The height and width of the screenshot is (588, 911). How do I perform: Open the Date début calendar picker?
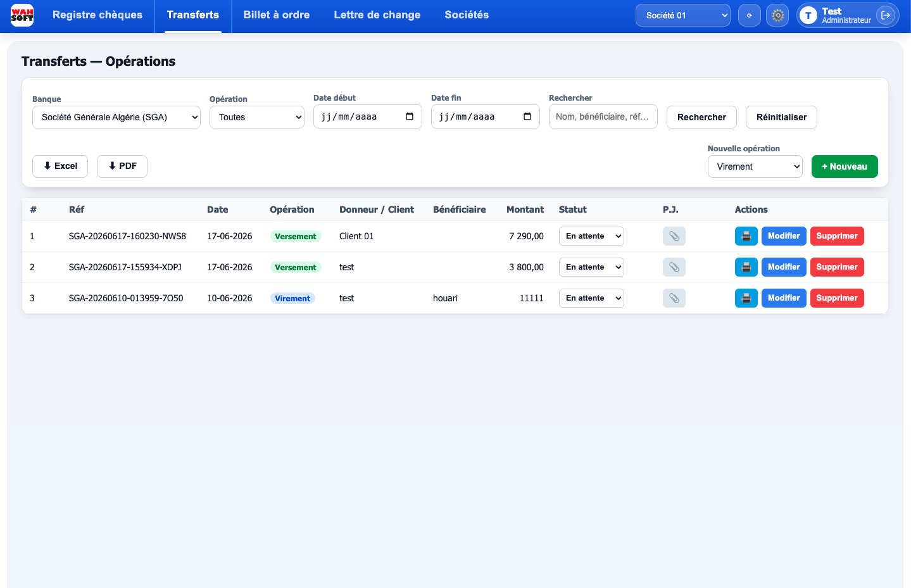410,116
